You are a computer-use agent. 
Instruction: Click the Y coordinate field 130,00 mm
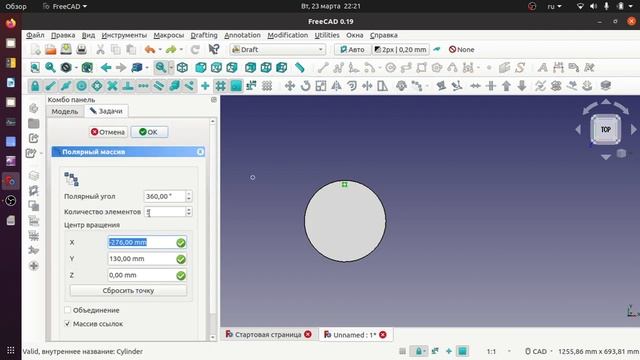[x=147, y=259]
